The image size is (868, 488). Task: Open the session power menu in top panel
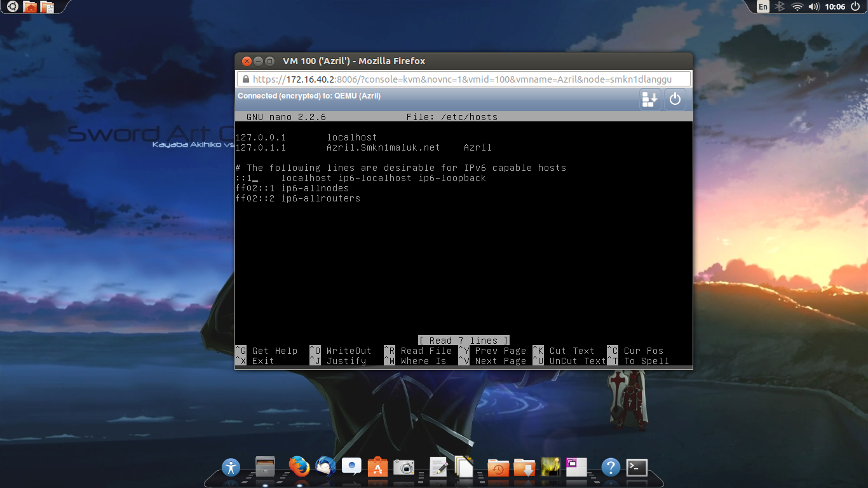855,7
